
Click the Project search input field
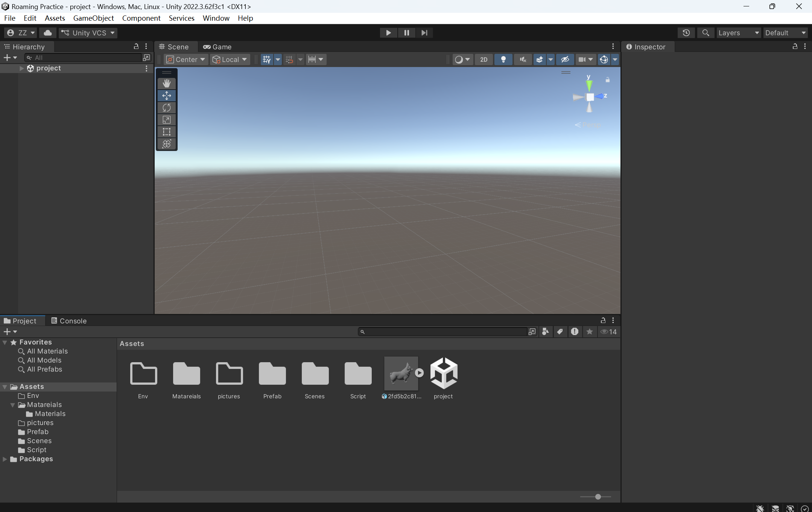pyautogui.click(x=442, y=332)
